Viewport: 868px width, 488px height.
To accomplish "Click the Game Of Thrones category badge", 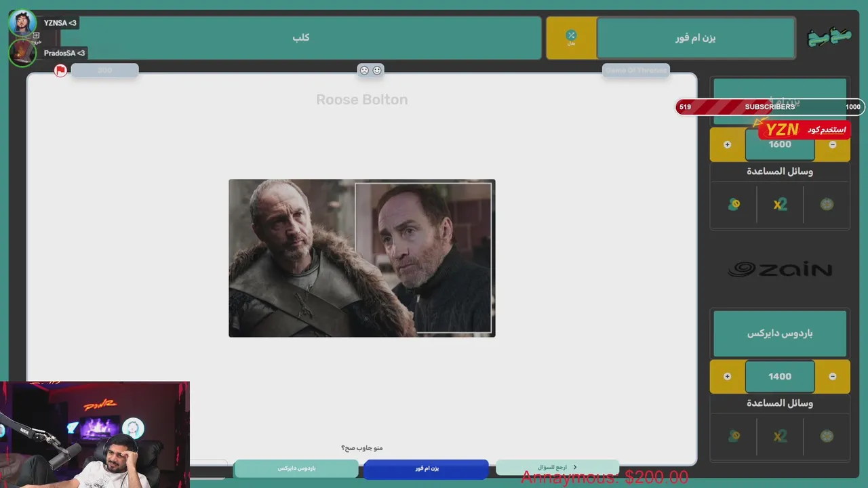I will pyautogui.click(x=635, y=70).
